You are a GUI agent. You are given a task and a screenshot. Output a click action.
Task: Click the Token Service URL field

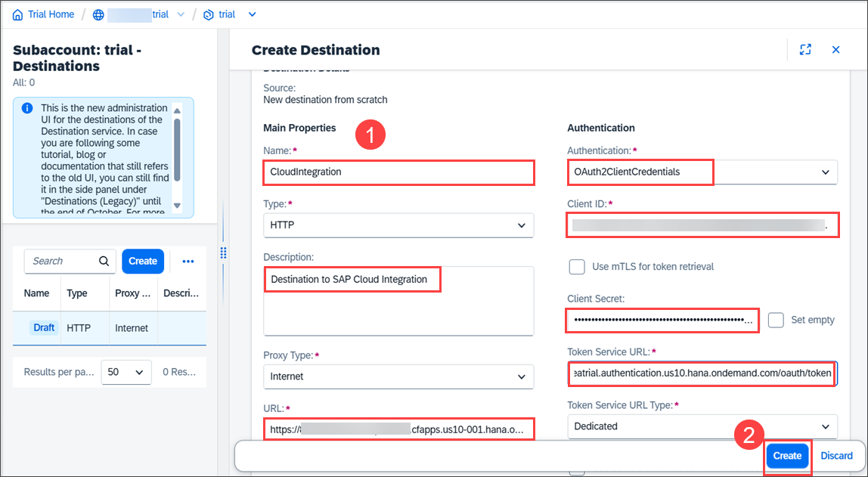pyautogui.click(x=702, y=373)
